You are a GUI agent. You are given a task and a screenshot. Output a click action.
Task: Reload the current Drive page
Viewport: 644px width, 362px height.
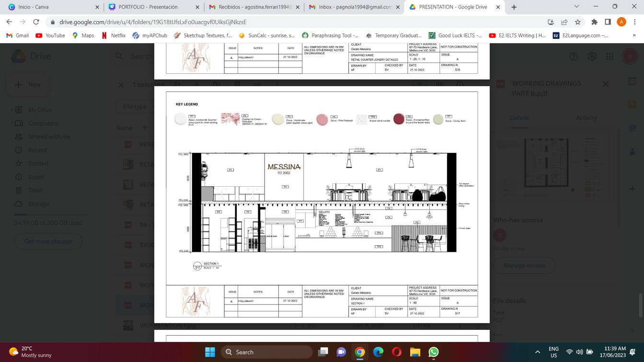pos(36,22)
